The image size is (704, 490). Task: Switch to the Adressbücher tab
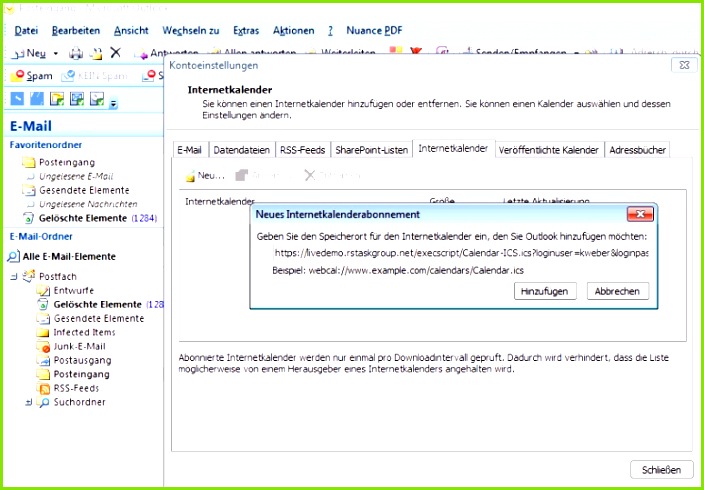(x=638, y=150)
